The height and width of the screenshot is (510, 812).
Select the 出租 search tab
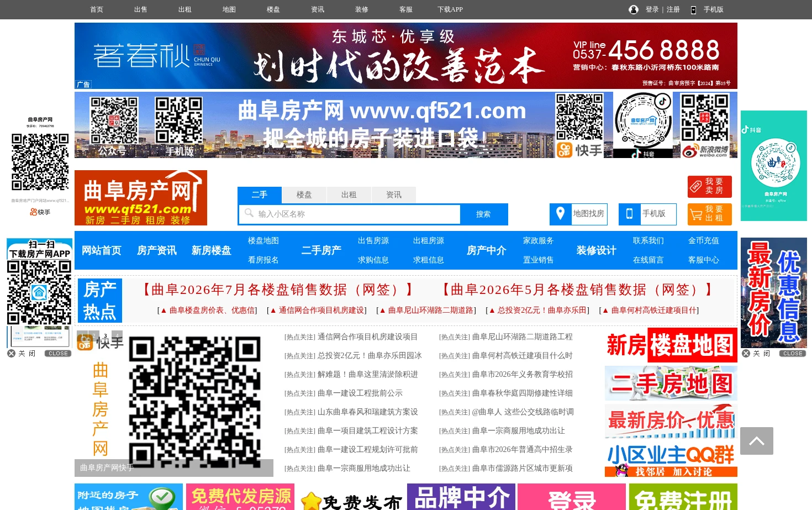(349, 195)
